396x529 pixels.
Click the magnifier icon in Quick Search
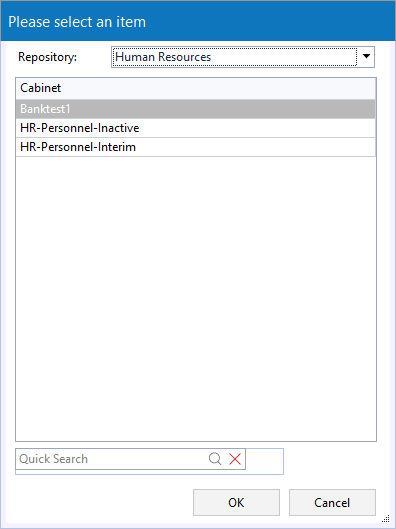pyautogui.click(x=215, y=459)
